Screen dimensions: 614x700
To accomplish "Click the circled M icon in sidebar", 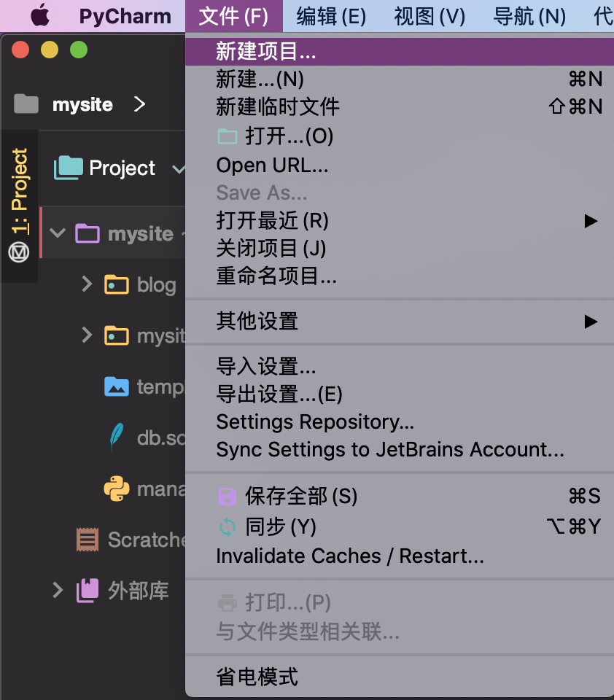I will pyautogui.click(x=19, y=252).
